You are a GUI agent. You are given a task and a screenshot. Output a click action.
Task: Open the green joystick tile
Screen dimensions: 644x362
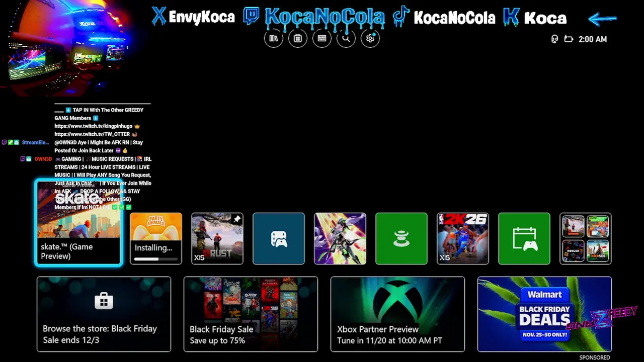[x=401, y=238]
